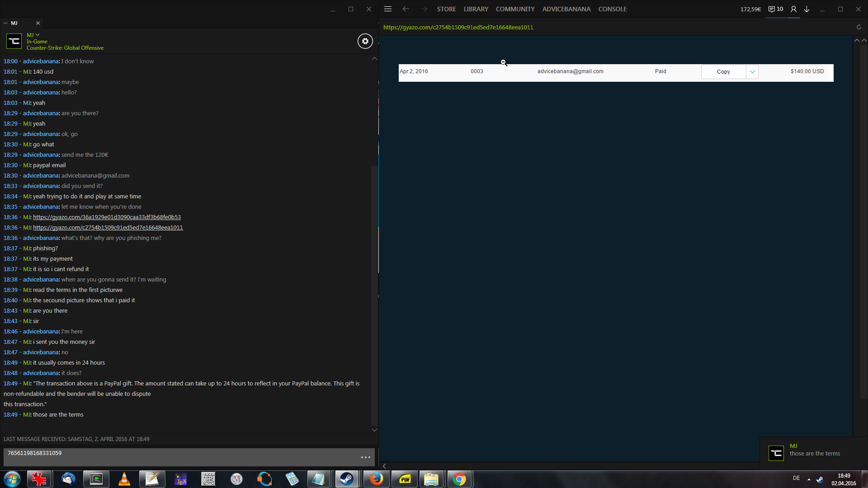
Task: Expand MJ name dropdown chevron
Action: point(38,35)
